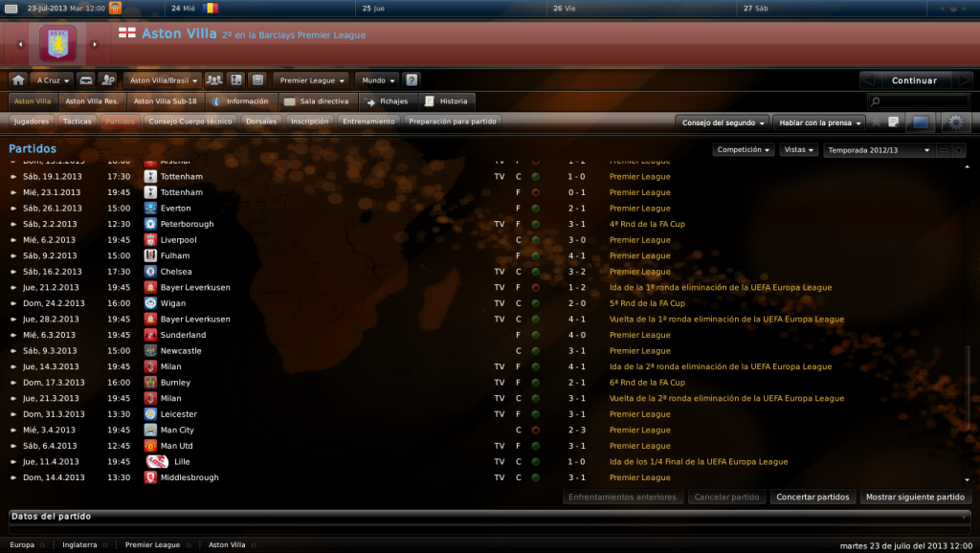The height and width of the screenshot is (553, 980).
Task: Open the Temporada 2012/13 season dropdown
Action: coord(879,150)
